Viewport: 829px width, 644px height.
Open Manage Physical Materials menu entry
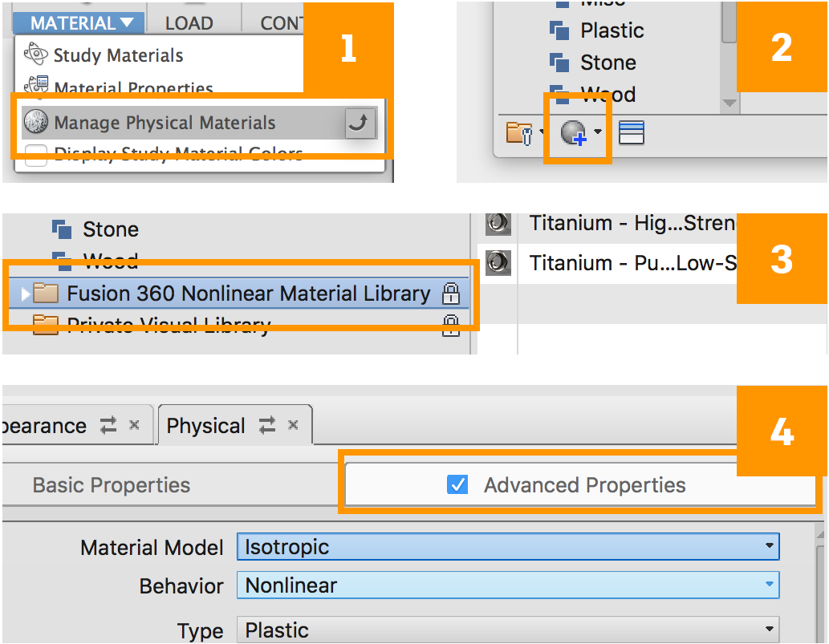165,123
